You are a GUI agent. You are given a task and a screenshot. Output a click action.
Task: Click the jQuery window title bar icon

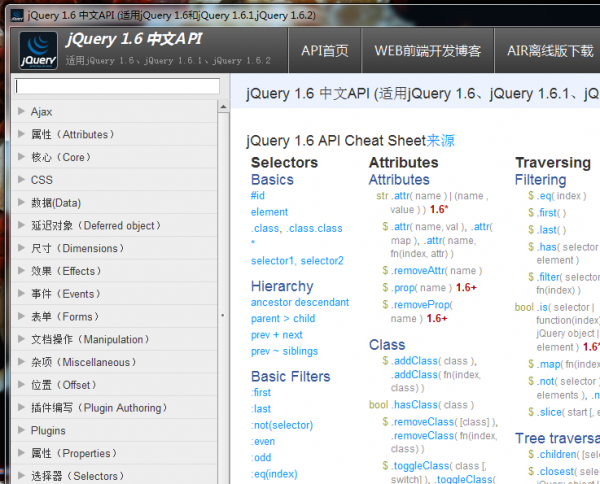click(17, 15)
